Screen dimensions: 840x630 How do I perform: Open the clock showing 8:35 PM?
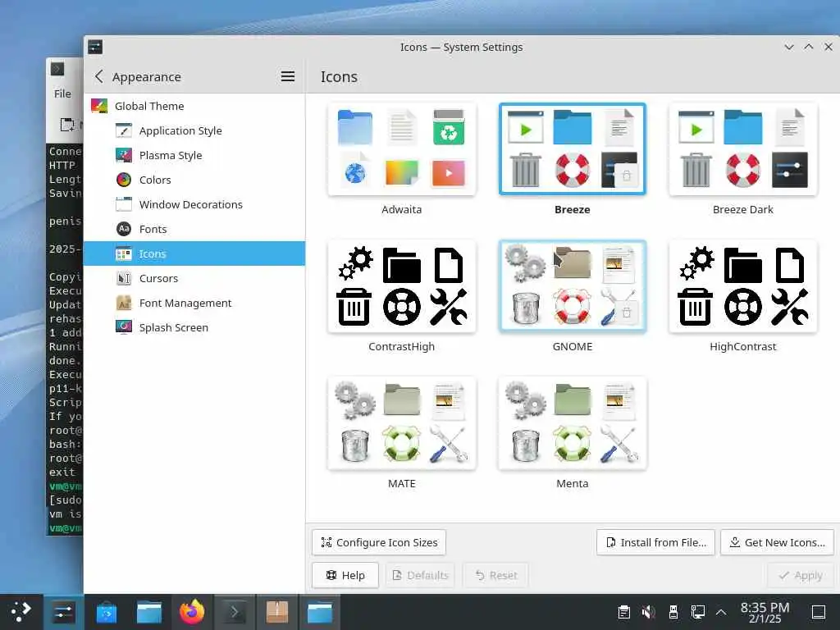pos(765,612)
